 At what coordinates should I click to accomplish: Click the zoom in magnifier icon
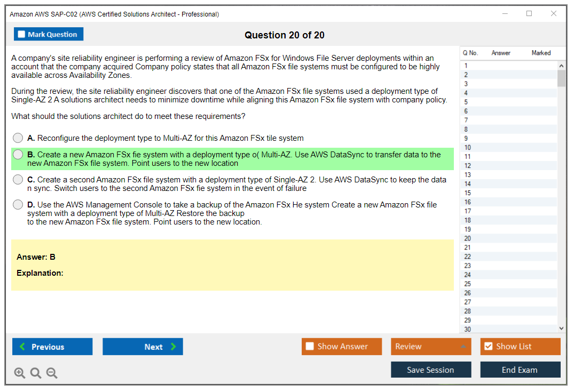pos(19,373)
